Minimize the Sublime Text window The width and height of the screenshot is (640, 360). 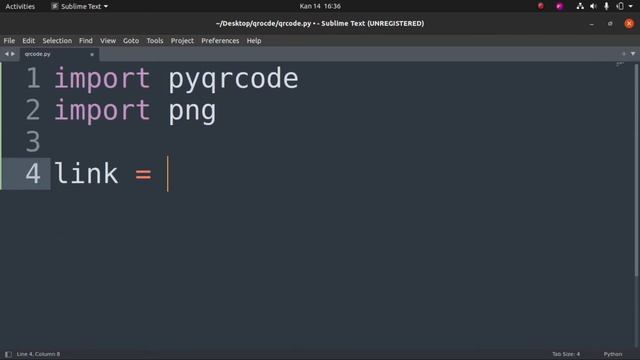[591, 24]
